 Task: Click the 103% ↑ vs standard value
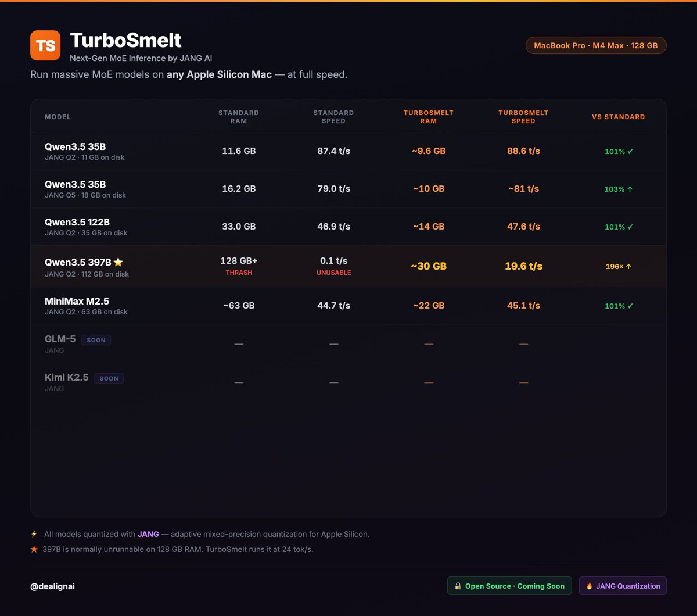tap(619, 189)
